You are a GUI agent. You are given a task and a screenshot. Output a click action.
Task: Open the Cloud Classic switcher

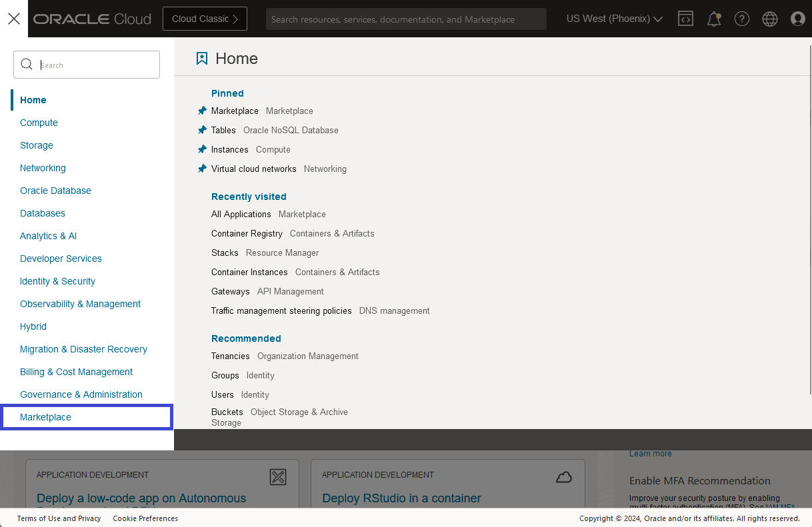tap(205, 19)
